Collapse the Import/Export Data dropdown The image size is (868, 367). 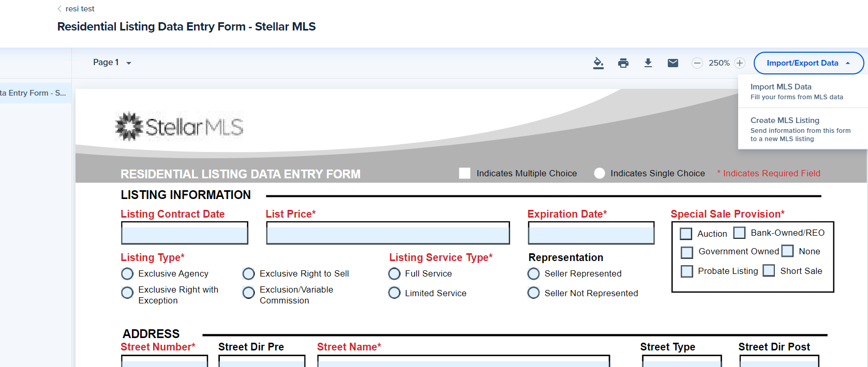(x=808, y=63)
